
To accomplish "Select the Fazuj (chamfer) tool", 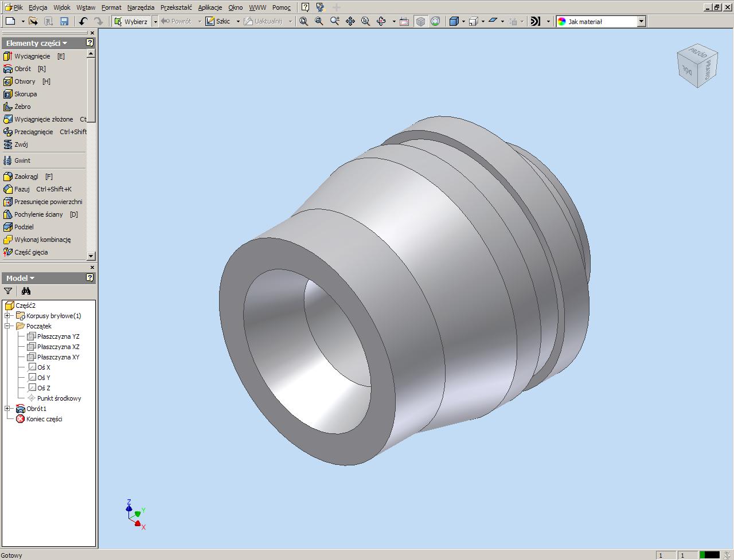I will (x=37, y=189).
